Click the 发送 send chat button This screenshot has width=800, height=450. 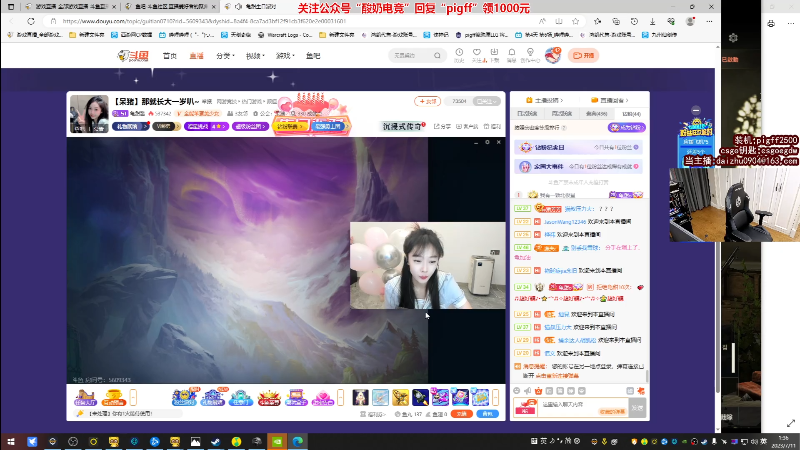coord(638,408)
